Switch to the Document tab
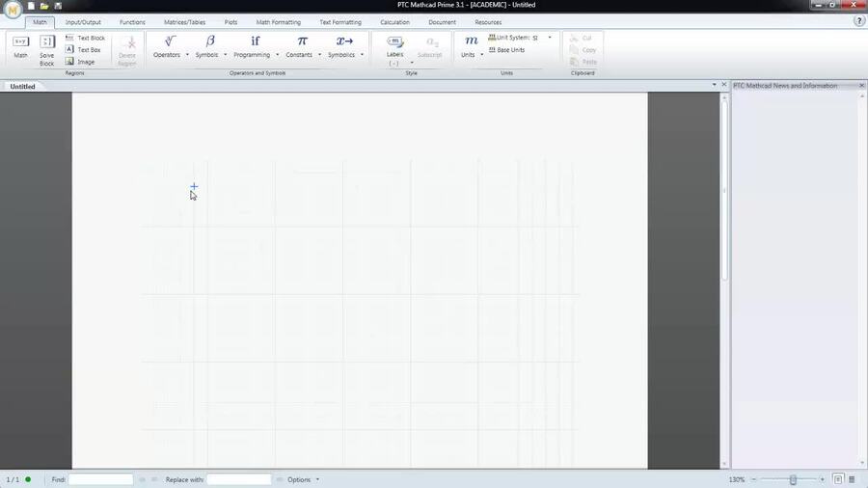Viewport: 868px width, 488px height. (x=443, y=22)
